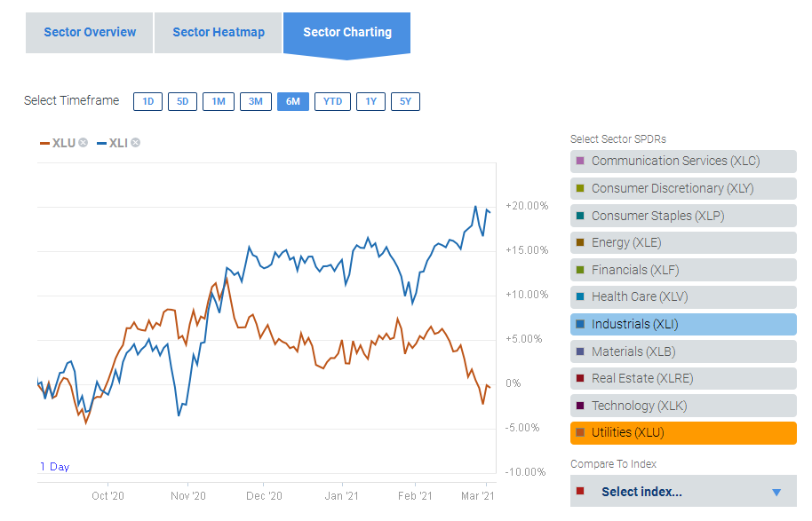Click the Technology (XLK) purple square icon
Image resolution: width=812 pixels, height=521 pixels.
[x=580, y=406]
